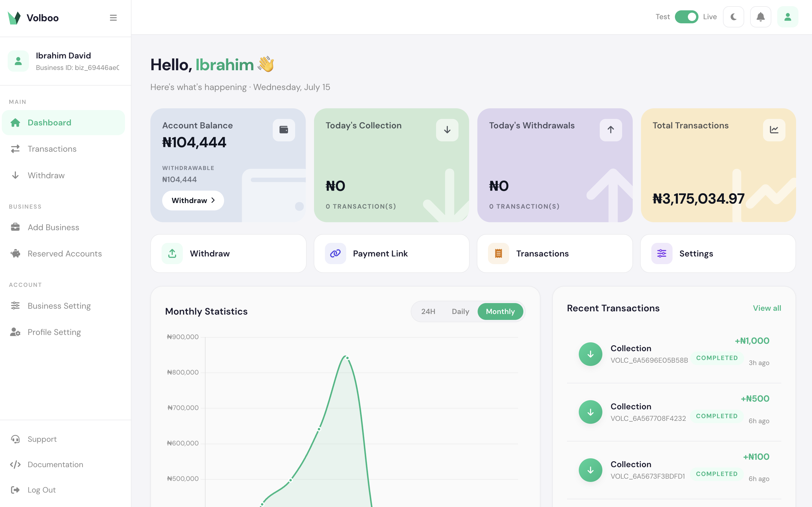
Task: Open Reserved Accounts in the sidebar
Action: (63, 253)
